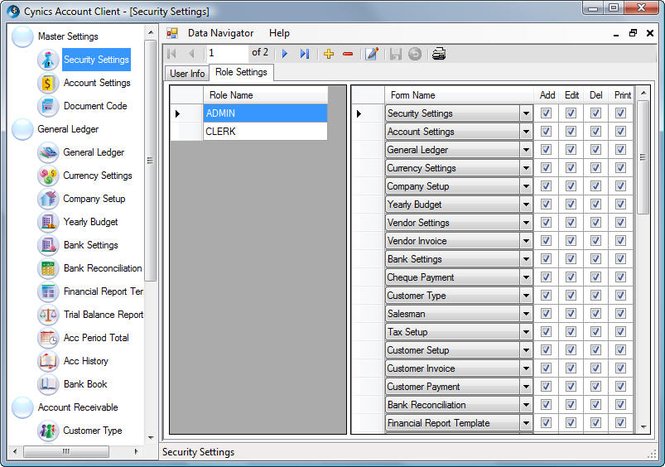Click the record number input field
The height and width of the screenshot is (467, 665).
coord(227,53)
